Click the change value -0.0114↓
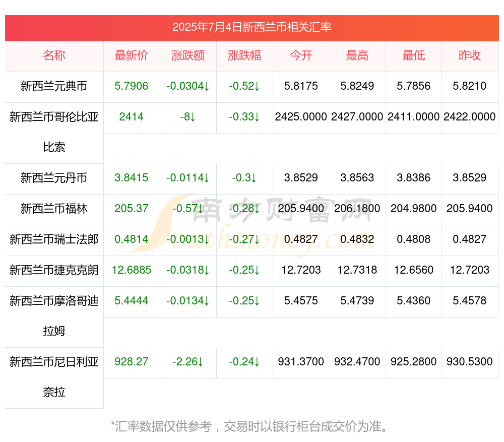 (188, 177)
